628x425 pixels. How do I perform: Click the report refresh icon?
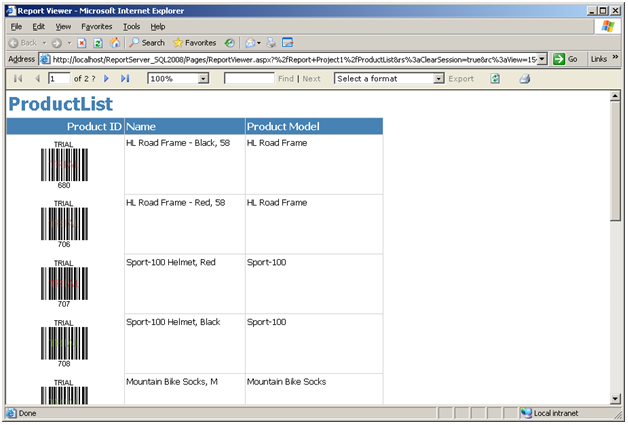[495, 79]
